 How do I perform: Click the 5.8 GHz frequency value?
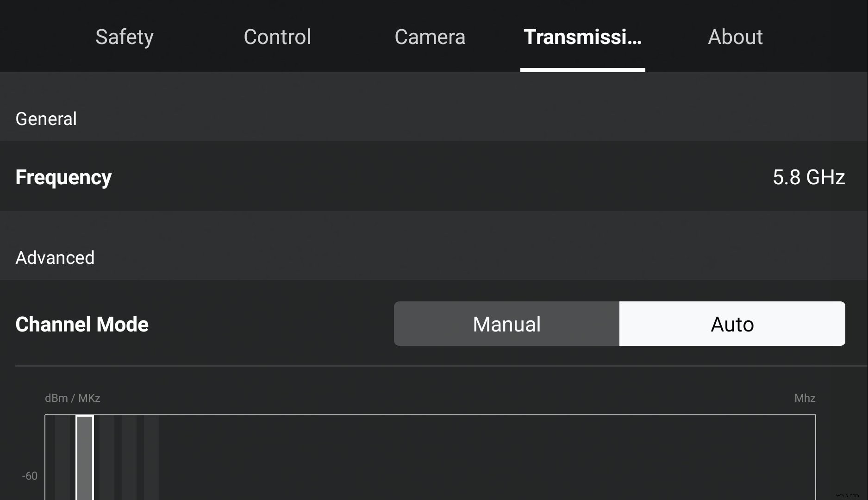click(809, 177)
